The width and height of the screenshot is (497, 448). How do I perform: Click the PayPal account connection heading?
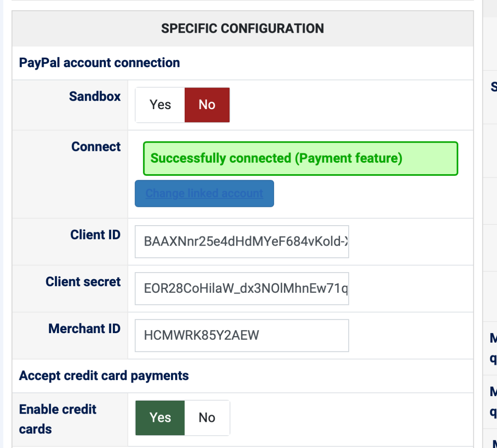click(x=100, y=63)
